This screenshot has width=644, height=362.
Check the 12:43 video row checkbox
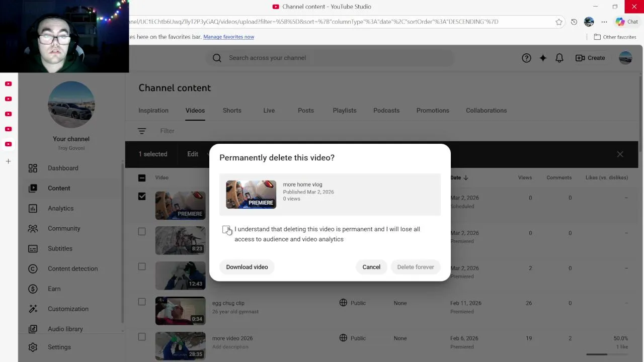pos(142,266)
